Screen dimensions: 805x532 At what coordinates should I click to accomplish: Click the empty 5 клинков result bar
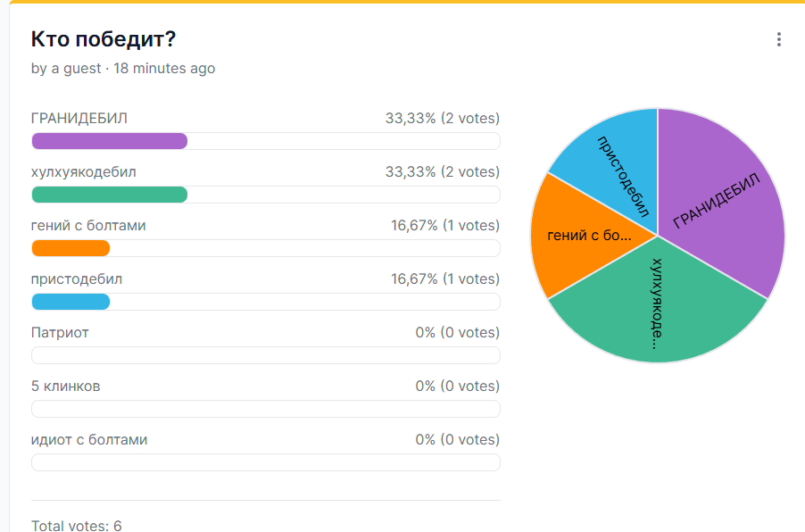click(x=265, y=409)
